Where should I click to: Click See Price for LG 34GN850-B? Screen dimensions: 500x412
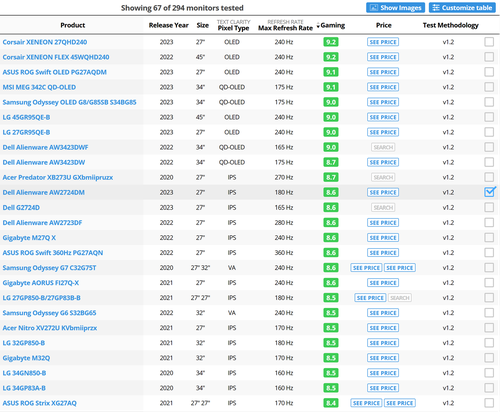(x=383, y=373)
